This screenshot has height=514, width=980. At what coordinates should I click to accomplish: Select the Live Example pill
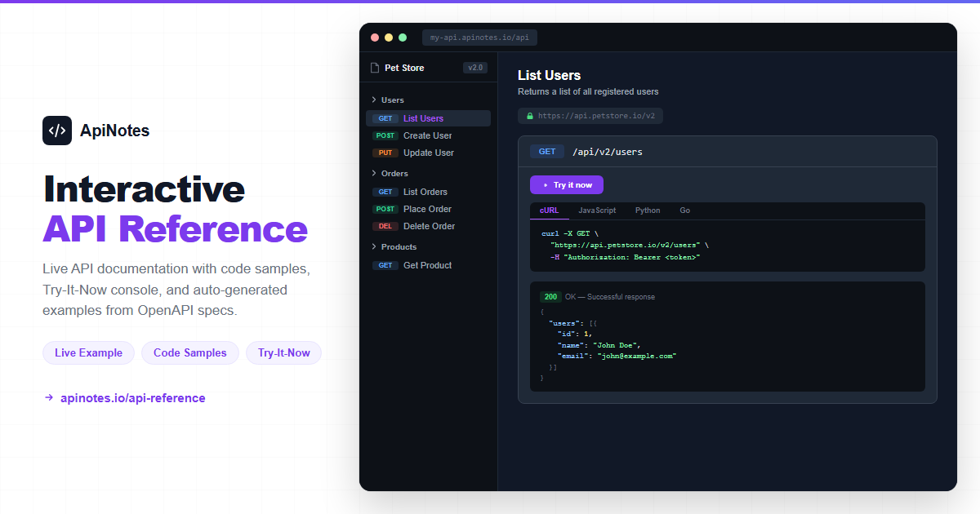pyautogui.click(x=88, y=353)
